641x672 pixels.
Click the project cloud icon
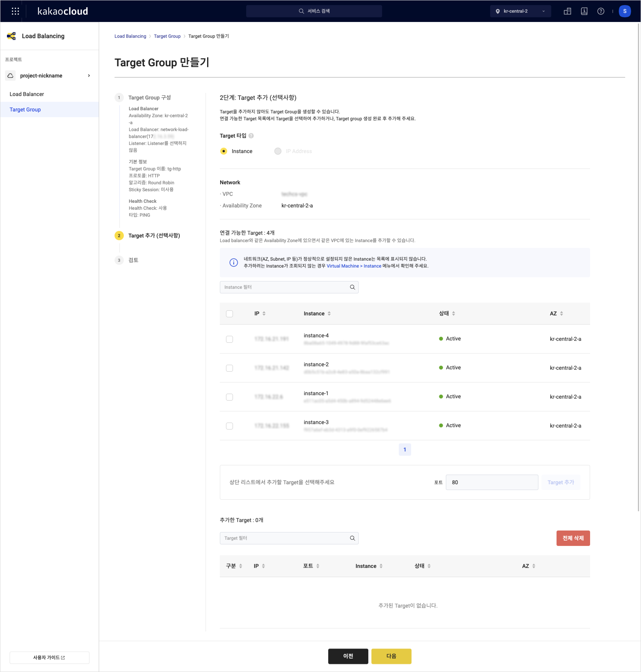pos(11,76)
